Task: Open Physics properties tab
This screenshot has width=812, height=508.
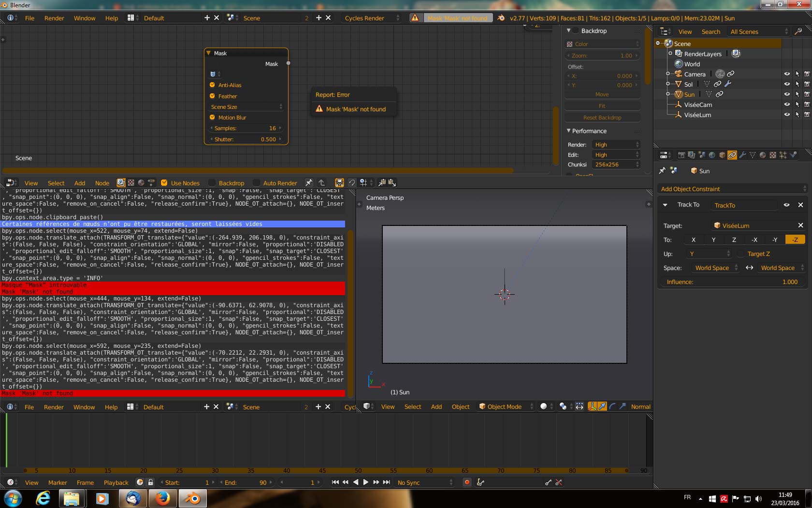Action: point(794,155)
